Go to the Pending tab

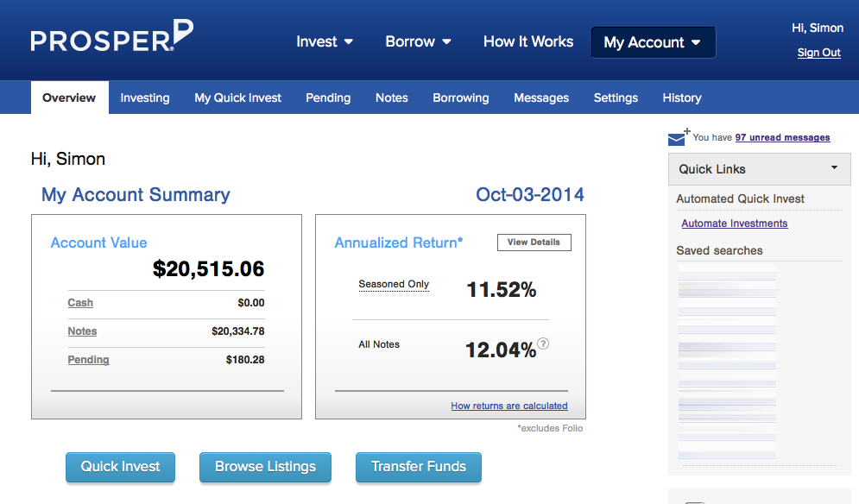pos(328,98)
